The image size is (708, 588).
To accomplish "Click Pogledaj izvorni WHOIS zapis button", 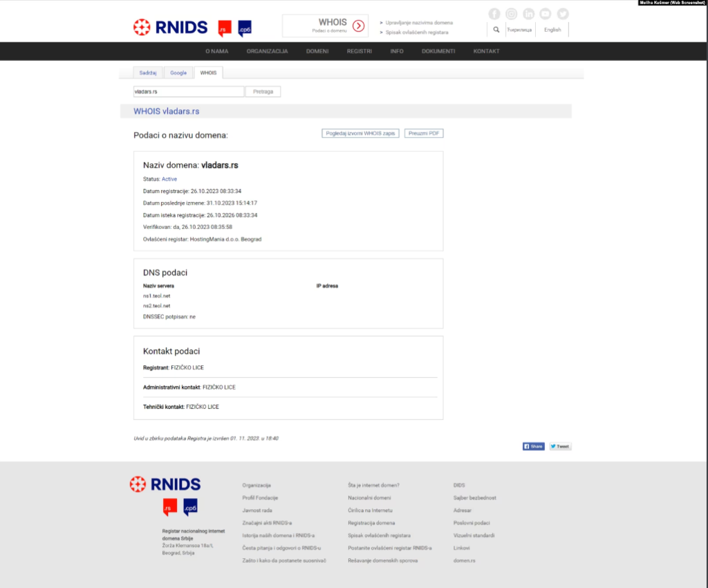I will click(x=360, y=133).
